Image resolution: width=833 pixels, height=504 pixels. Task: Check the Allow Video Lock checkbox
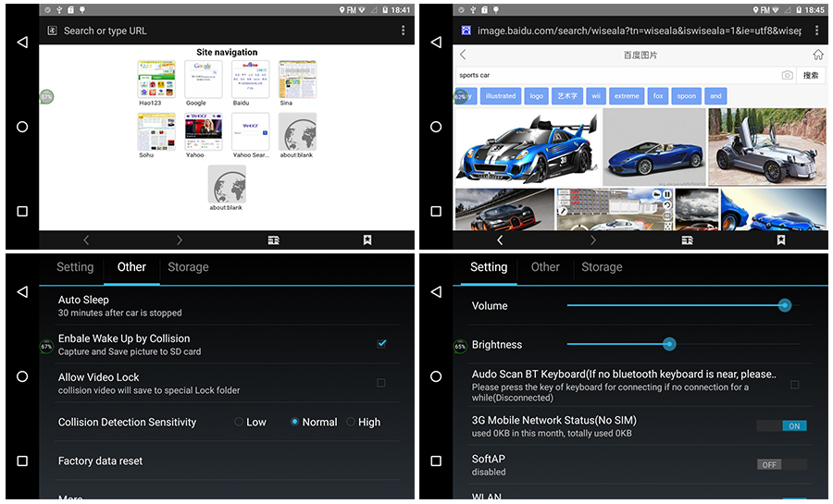point(381,382)
